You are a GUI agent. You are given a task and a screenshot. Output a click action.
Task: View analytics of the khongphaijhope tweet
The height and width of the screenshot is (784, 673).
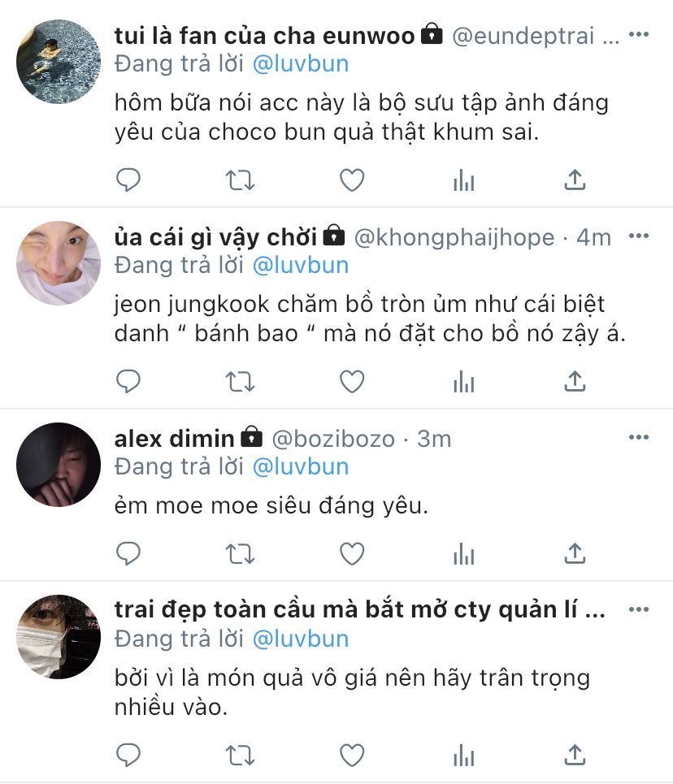pos(464,382)
